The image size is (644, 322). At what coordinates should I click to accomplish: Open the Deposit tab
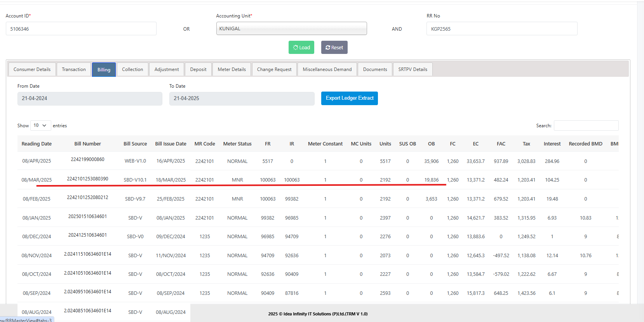[x=198, y=69]
